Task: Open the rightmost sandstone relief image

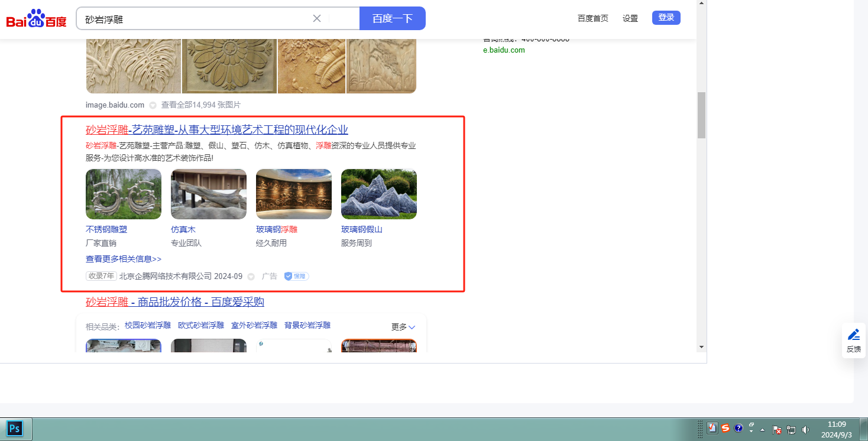Action: point(381,66)
